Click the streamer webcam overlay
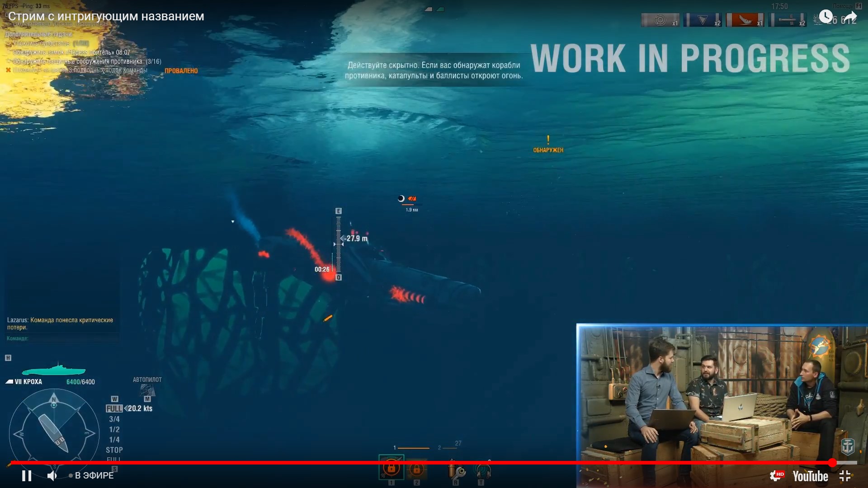This screenshot has width=868, height=488. 722,406
